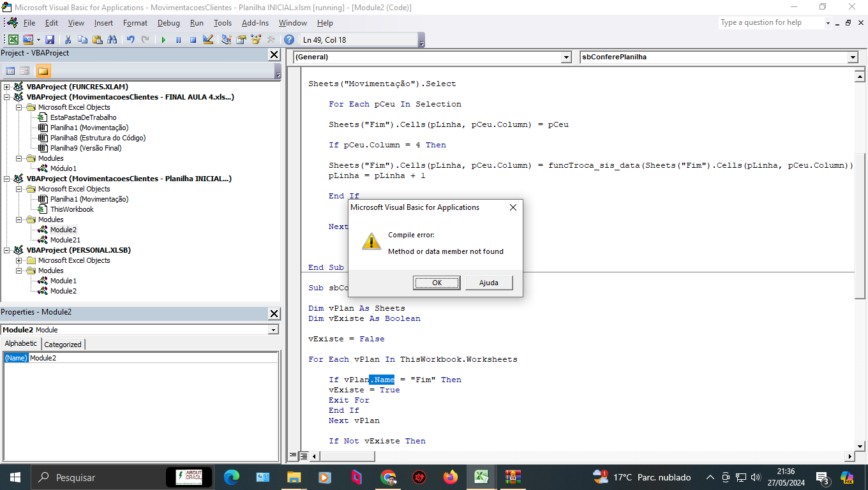
Task: Expand Microsoft Excel Objects under PERSONAL.XLSB
Action: (x=19, y=260)
